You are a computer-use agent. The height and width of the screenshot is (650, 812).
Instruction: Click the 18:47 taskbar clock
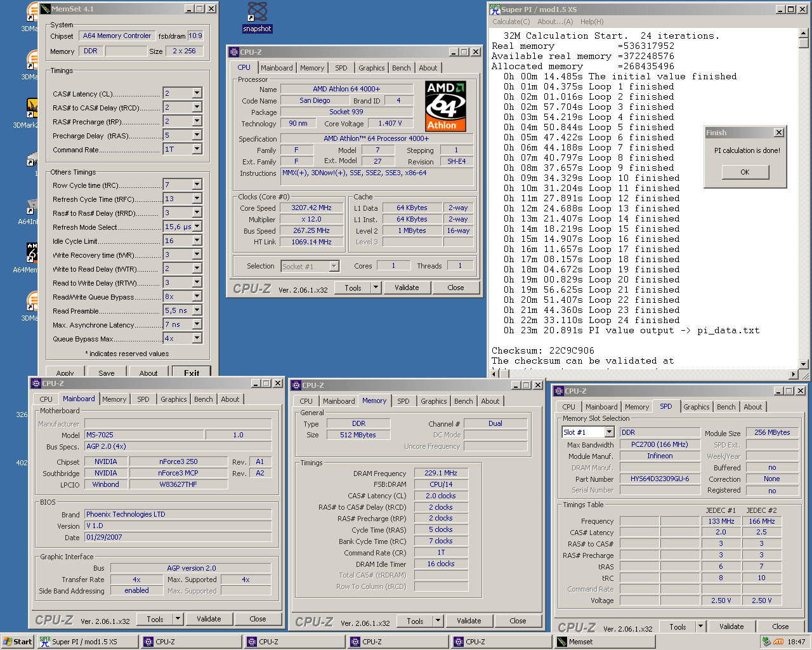[796, 642]
